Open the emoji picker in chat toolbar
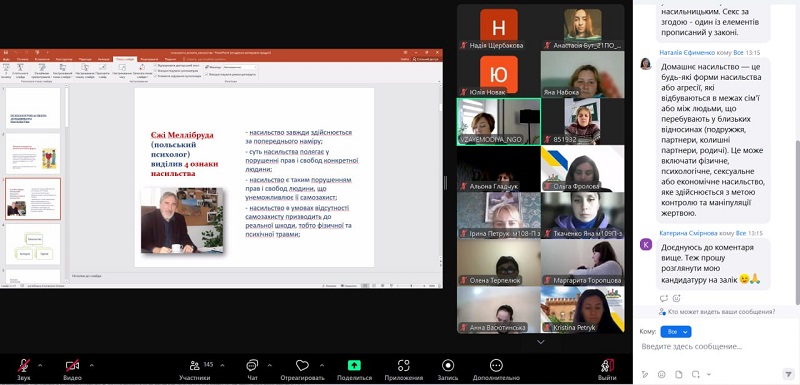Viewport: 800px width, 385px height. click(x=661, y=374)
